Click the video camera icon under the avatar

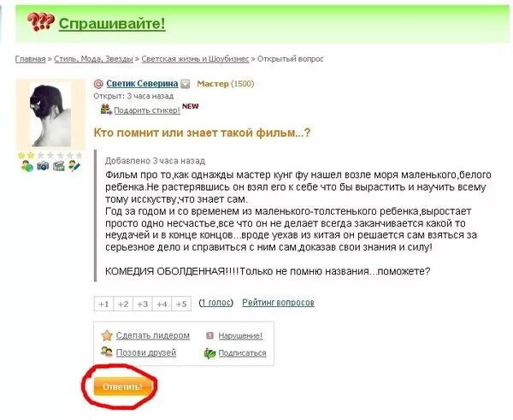pyautogui.click(x=59, y=166)
